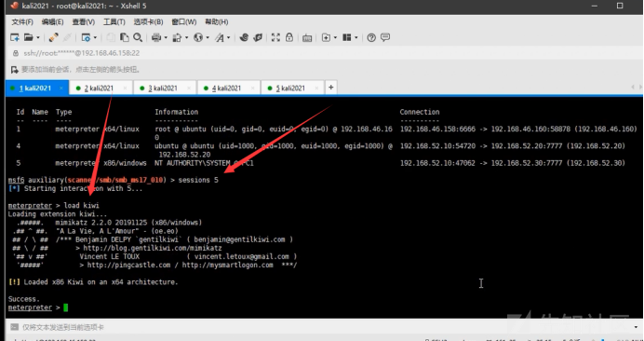This screenshot has height=341, width=644.
Task: Add a new tab with plus button
Action: tap(331, 88)
